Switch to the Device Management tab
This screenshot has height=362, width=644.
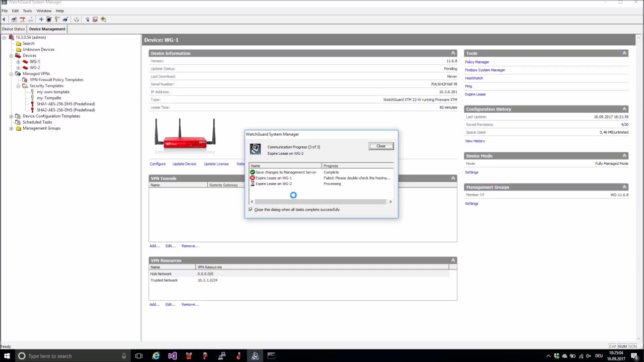click(47, 29)
